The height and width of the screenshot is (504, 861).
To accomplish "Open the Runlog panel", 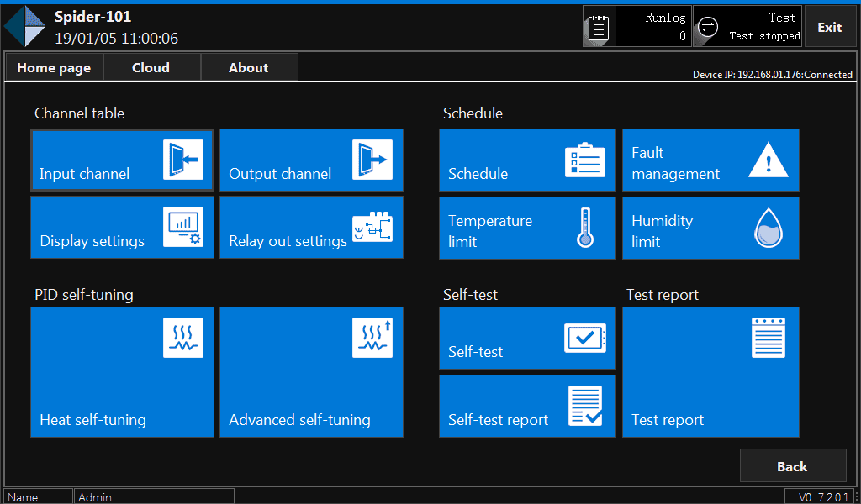I will [637, 27].
